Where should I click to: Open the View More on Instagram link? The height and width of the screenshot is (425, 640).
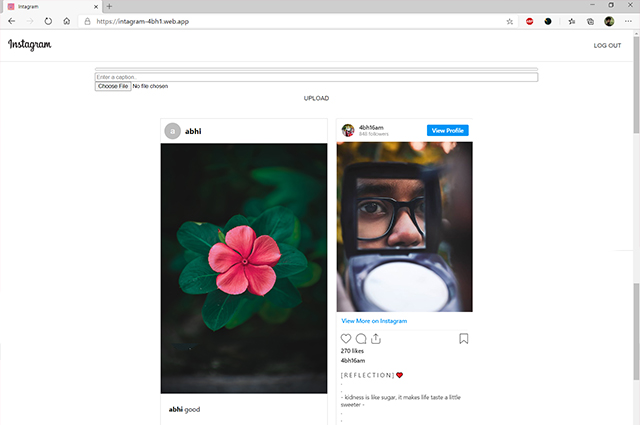coord(374,321)
